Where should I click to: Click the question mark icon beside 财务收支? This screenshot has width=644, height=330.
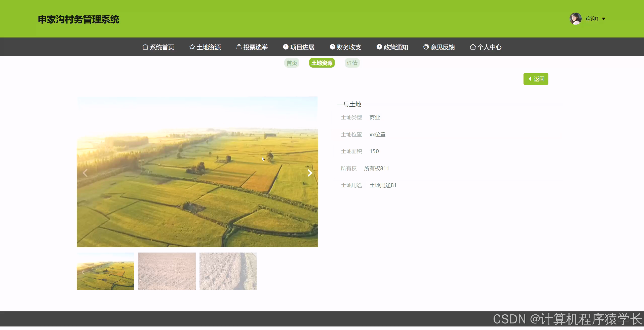point(332,47)
